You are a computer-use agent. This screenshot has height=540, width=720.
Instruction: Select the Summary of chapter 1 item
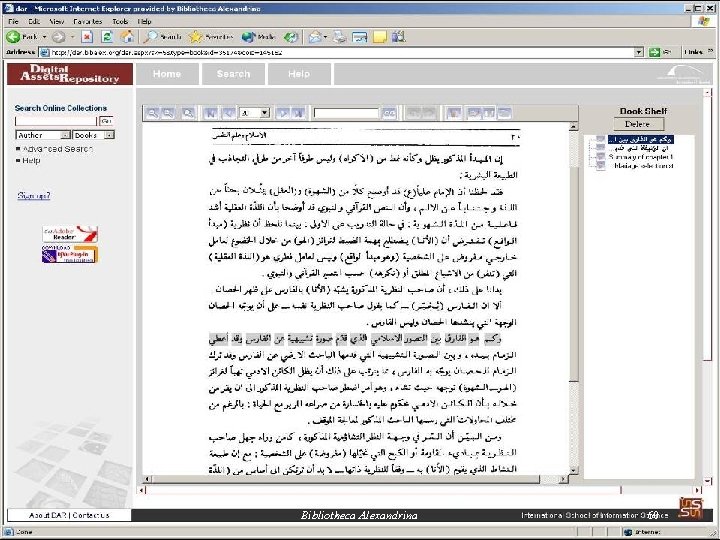pyautogui.click(x=641, y=157)
